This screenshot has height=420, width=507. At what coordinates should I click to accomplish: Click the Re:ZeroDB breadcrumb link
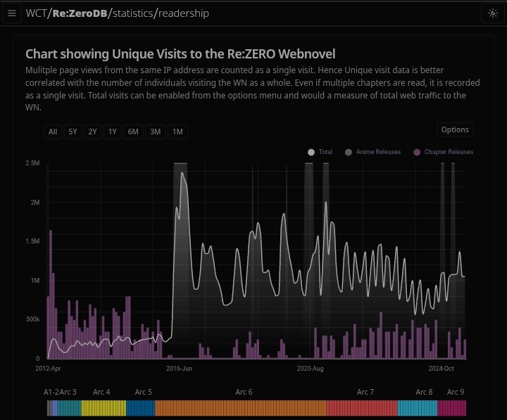tap(80, 13)
